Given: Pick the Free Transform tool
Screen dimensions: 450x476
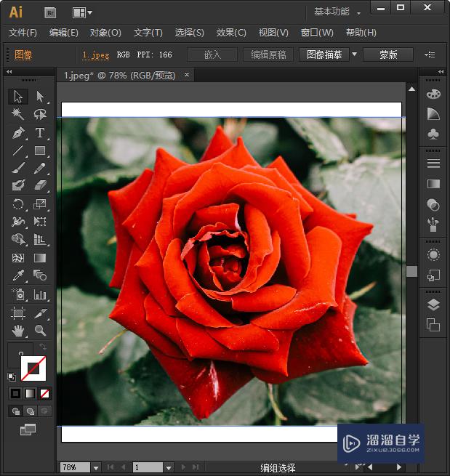Looking at the screenshot, I should pyautogui.click(x=40, y=222).
